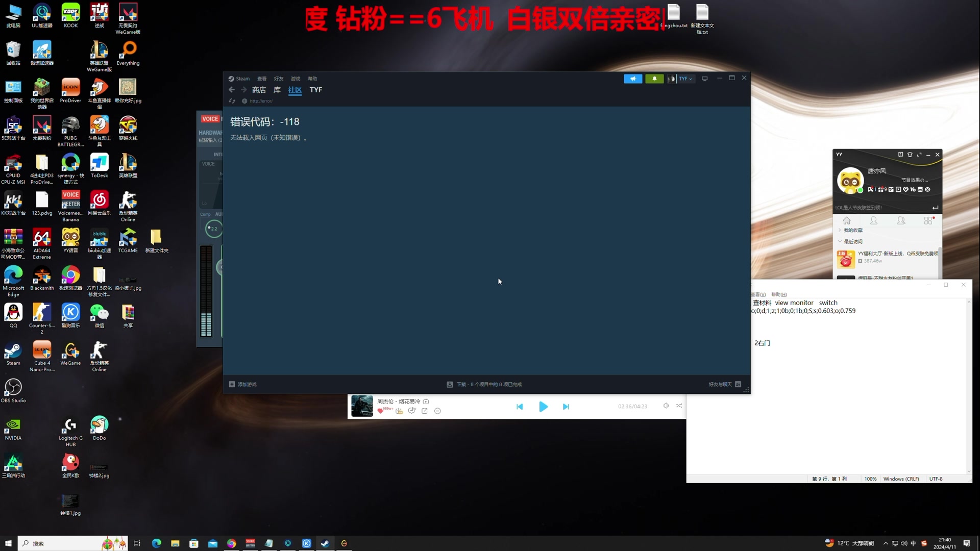Open the share icon in the music player
The width and height of the screenshot is (980, 551).
[x=425, y=410]
